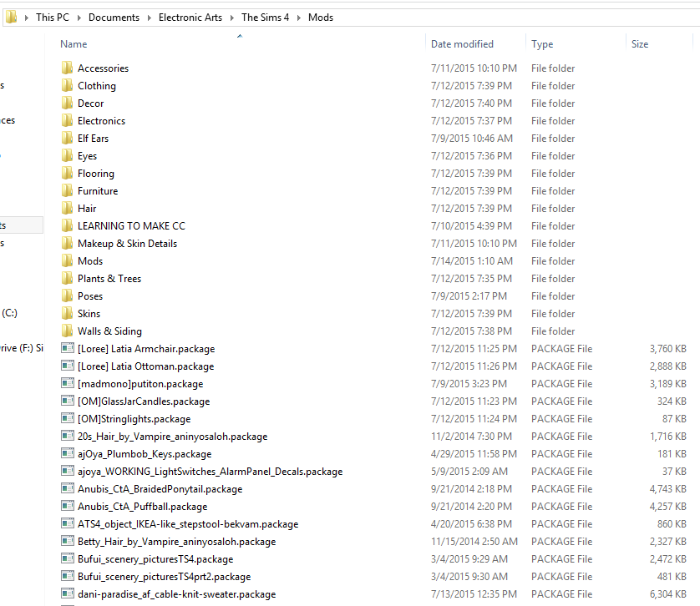Navigate to The Sims 4 breadcrumb
Viewport: 700px width, 606px height.
[265, 18]
